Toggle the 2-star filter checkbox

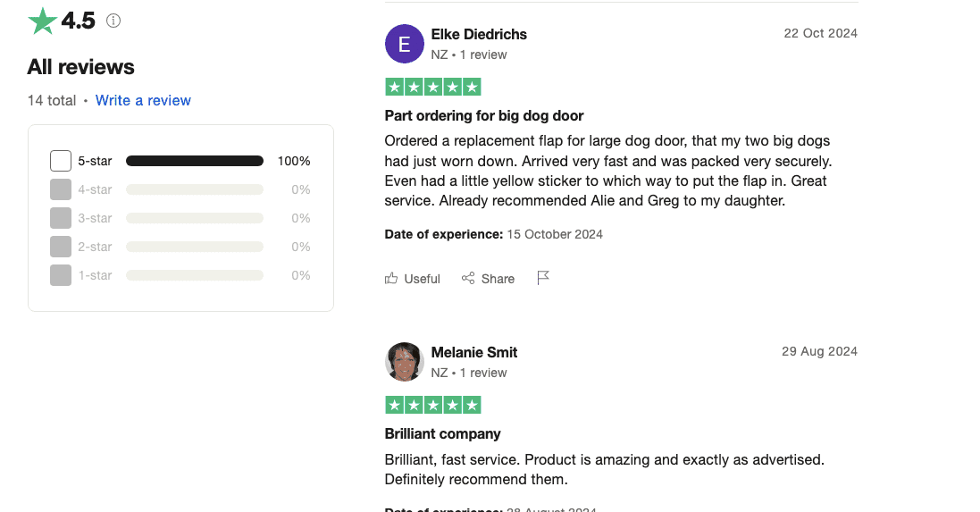61,247
